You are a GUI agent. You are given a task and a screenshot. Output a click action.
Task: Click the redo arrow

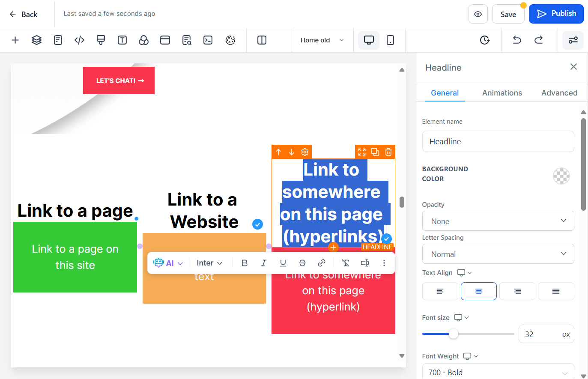coord(538,40)
